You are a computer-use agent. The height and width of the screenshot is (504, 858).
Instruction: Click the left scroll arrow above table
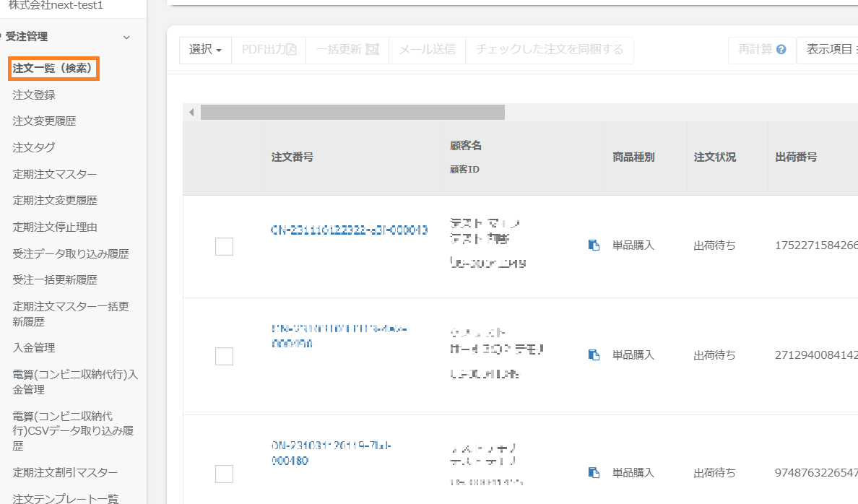click(x=191, y=113)
